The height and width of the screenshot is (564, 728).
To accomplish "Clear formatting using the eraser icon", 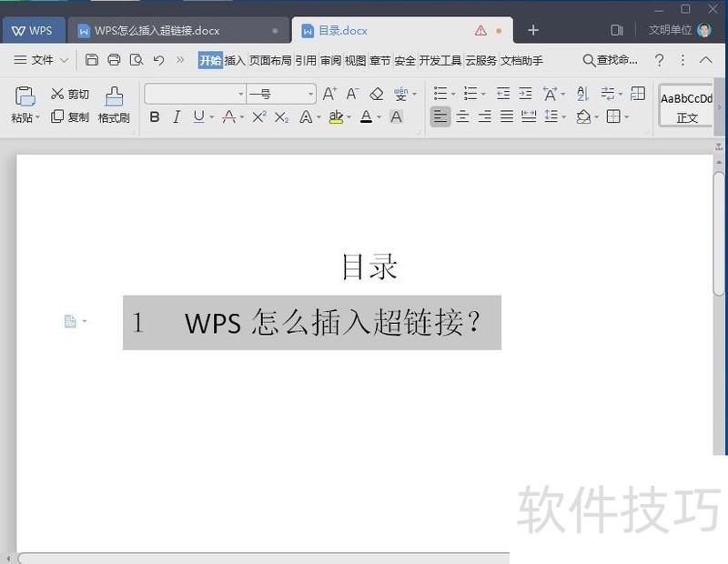I will point(379,93).
